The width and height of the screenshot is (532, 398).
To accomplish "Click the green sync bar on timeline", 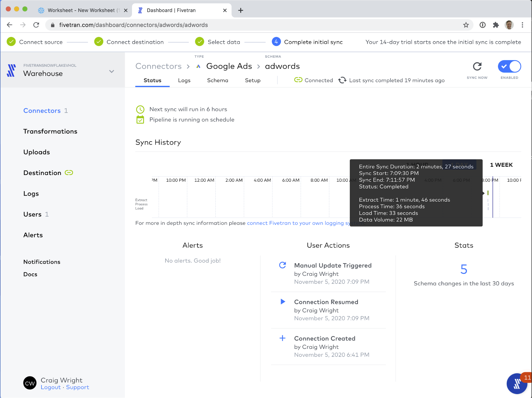I will coord(488,193).
